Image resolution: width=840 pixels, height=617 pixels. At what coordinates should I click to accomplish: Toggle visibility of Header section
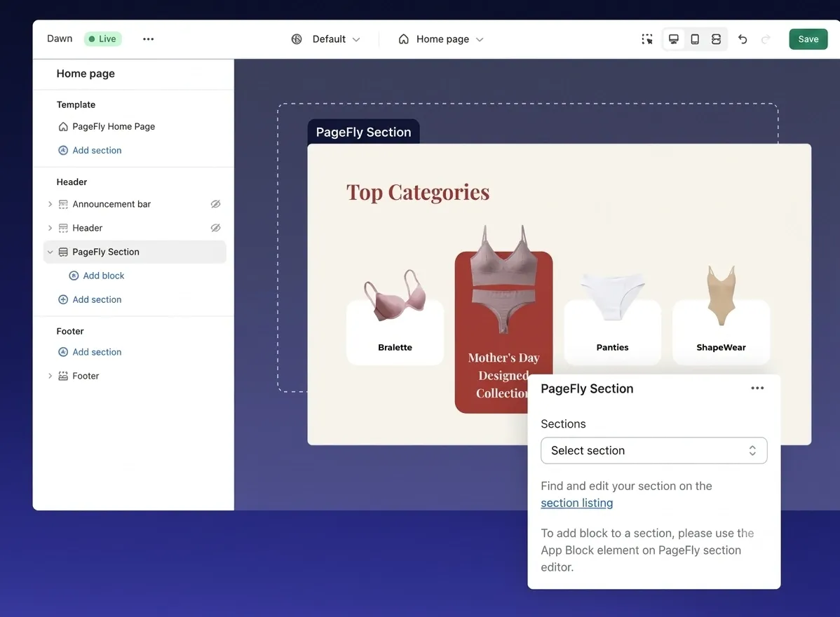(x=215, y=228)
